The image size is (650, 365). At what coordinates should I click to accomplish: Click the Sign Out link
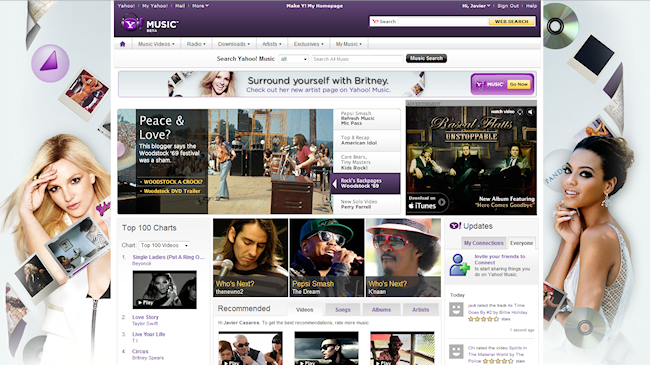click(x=508, y=6)
